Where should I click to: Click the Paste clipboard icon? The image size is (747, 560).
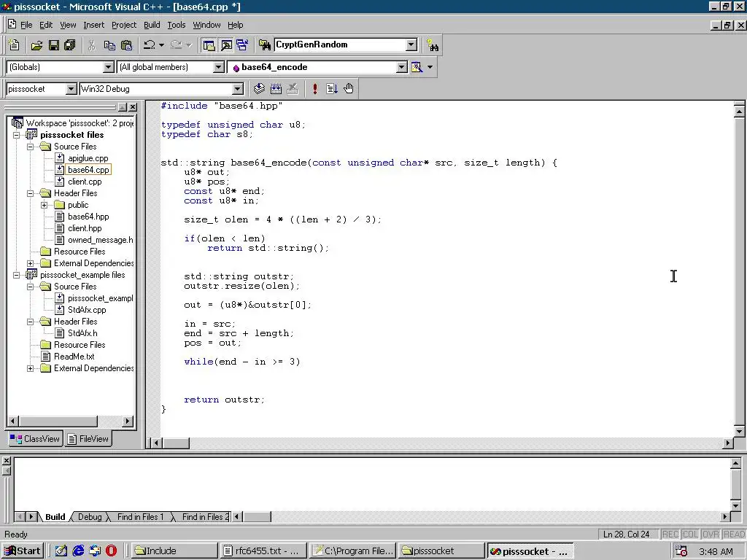click(127, 45)
